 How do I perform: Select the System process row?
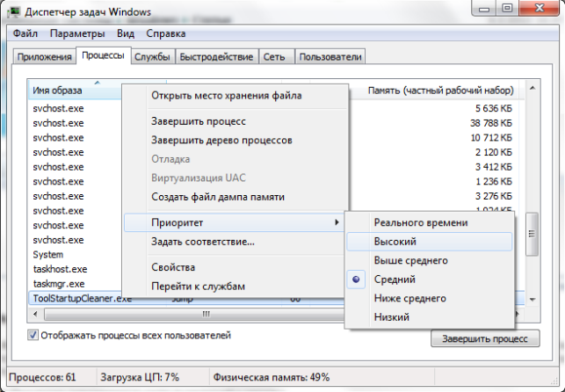[48, 255]
